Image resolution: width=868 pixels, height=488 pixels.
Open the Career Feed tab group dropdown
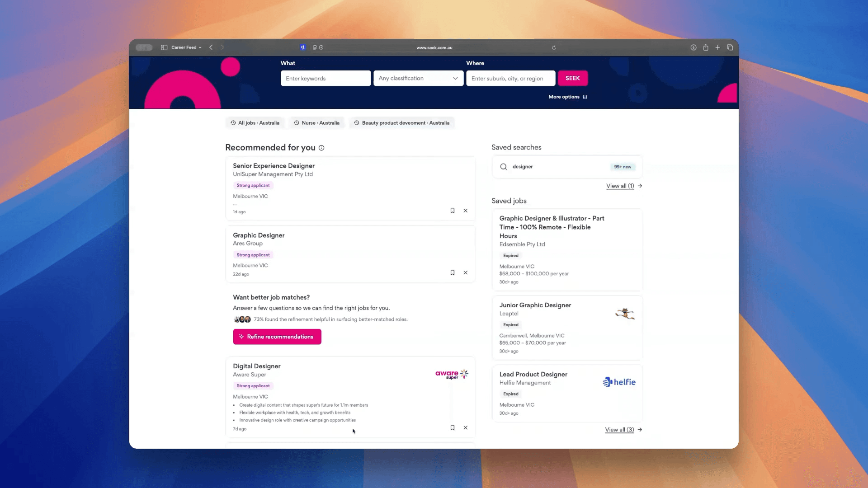pos(186,47)
